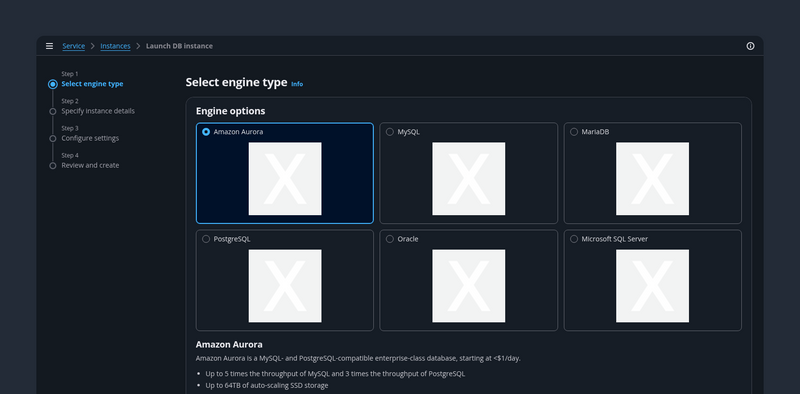The image size is (800, 394).
Task: Click the MariaDB engine logo image
Action: point(652,179)
